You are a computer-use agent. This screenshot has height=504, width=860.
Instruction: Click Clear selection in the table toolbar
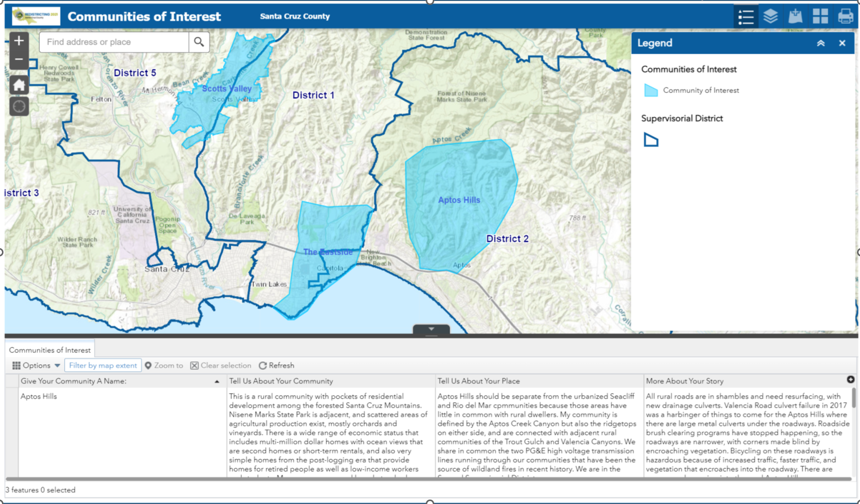(221, 365)
